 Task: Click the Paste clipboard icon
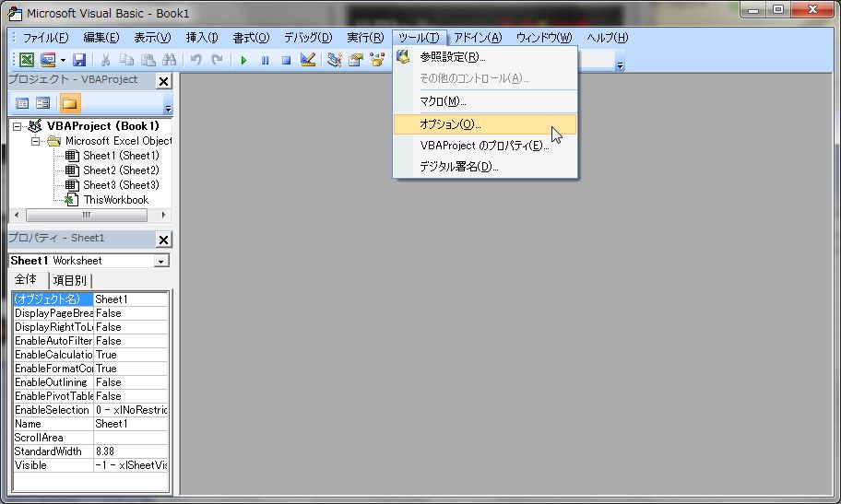(x=148, y=60)
